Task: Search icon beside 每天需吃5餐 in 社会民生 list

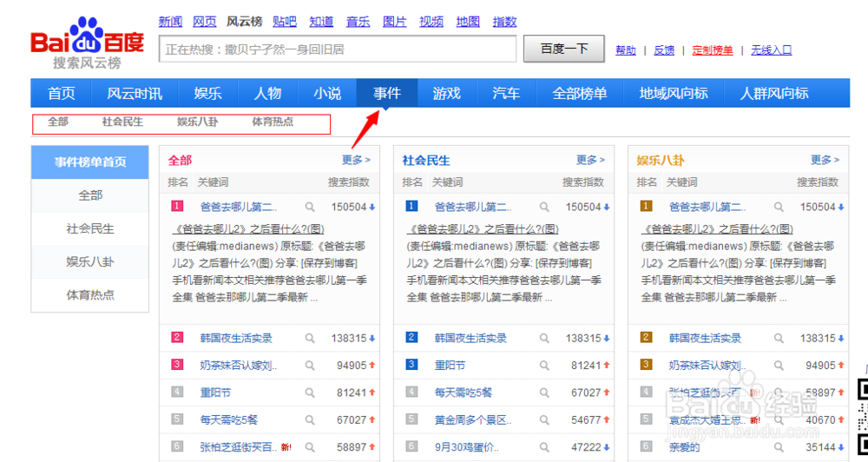Action: 545,393
